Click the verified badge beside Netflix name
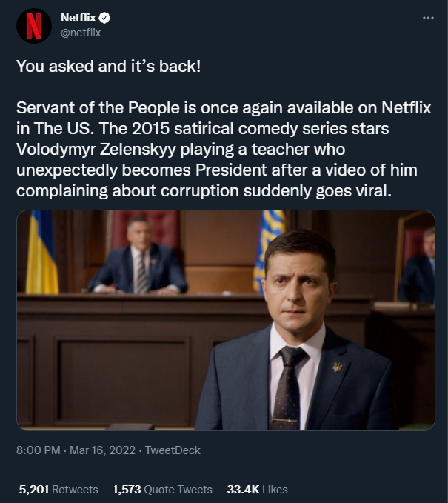448x503 pixels. [106, 17]
